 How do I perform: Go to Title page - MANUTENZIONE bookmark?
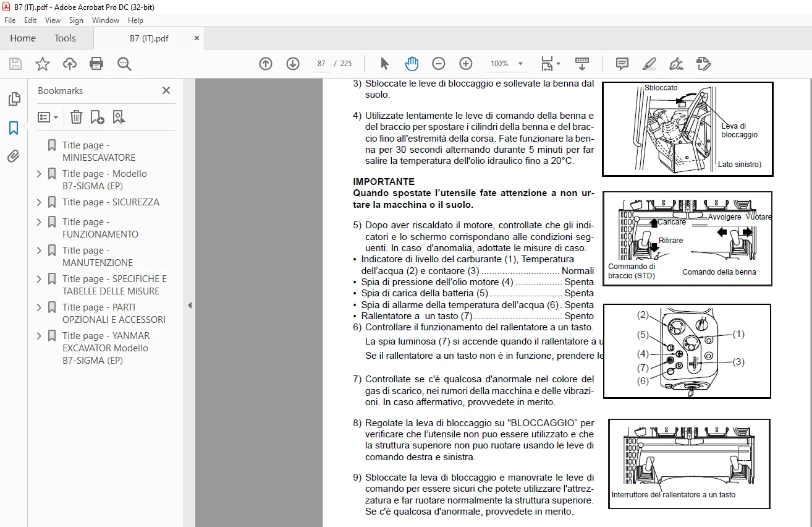(x=98, y=256)
